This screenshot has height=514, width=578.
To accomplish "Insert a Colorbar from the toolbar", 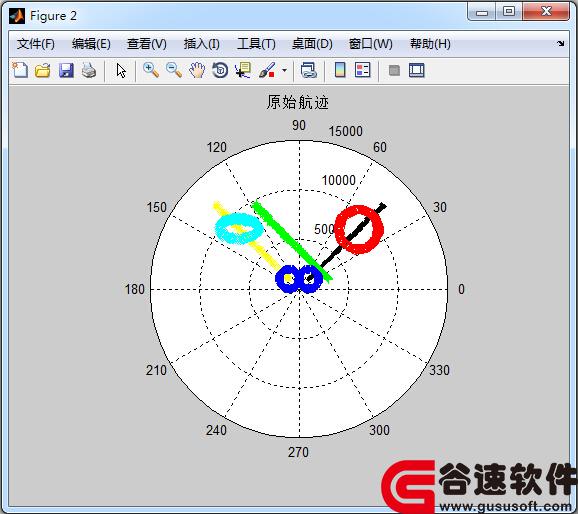I will [340, 70].
